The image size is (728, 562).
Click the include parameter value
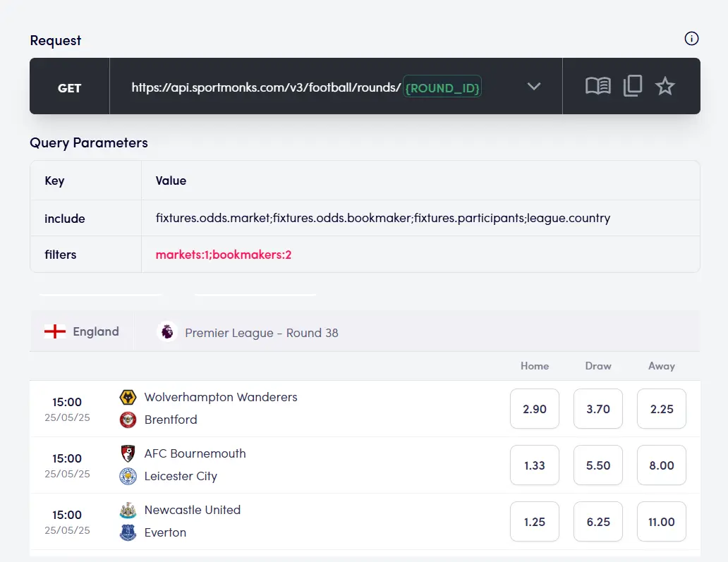click(x=383, y=218)
